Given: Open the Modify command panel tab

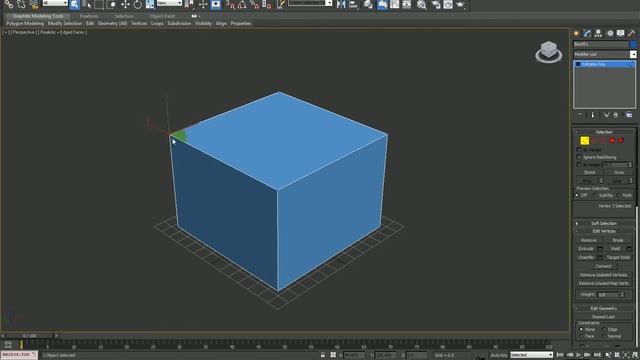Looking at the screenshot, I should (x=587, y=33).
